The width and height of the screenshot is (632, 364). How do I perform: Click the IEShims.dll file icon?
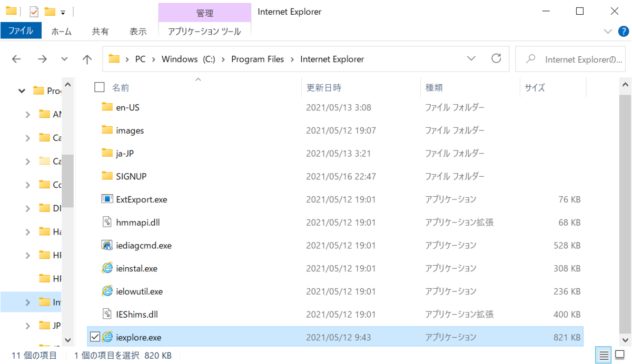click(107, 314)
